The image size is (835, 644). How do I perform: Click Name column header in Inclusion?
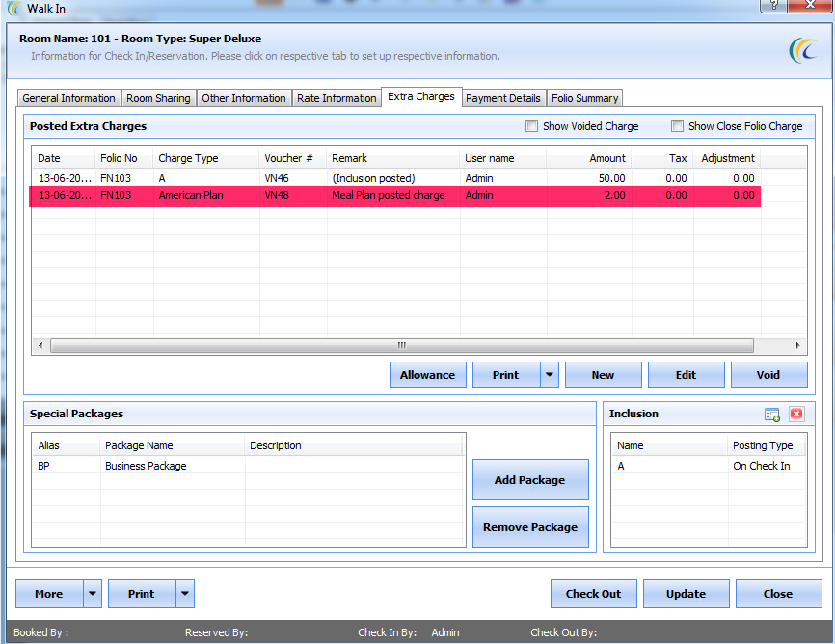(670, 445)
